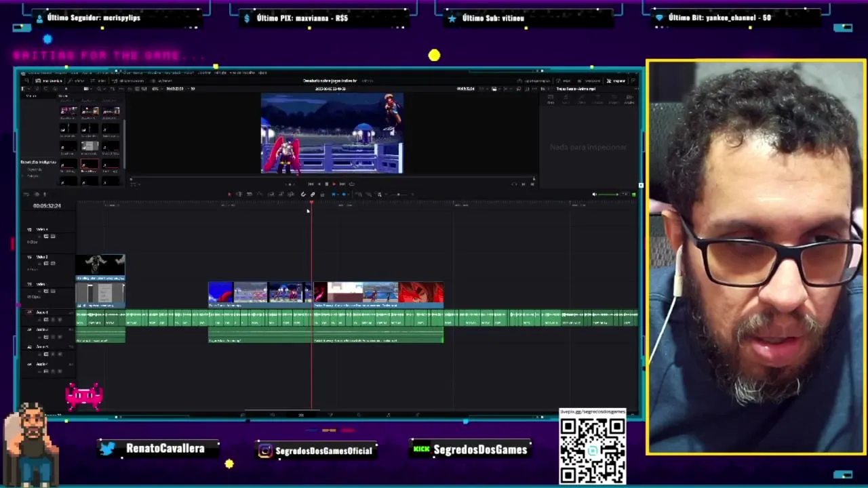Open the Media Pool panel button
Screen dimensions: 868x488
coord(49,81)
